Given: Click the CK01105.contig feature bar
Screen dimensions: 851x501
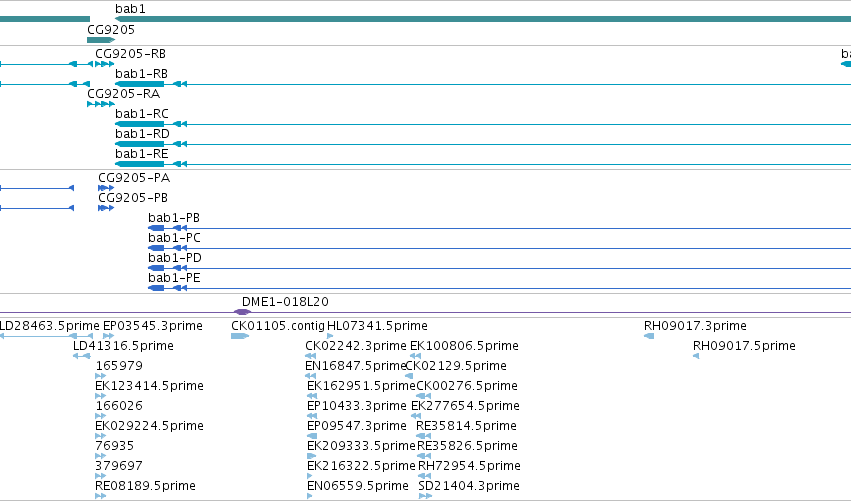Looking at the screenshot, I should 240,336.
